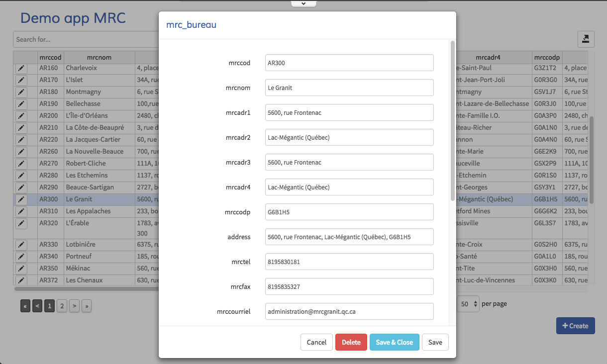The height and width of the screenshot is (364, 607).
Task: Click the mrccodp field G6B1H5
Action: pos(349,212)
